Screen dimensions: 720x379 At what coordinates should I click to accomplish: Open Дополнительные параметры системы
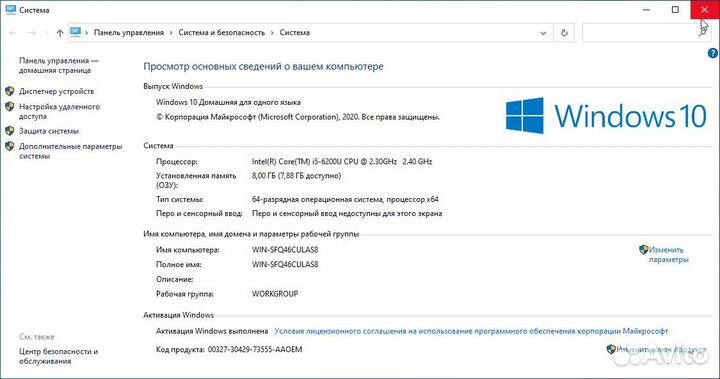click(70, 151)
